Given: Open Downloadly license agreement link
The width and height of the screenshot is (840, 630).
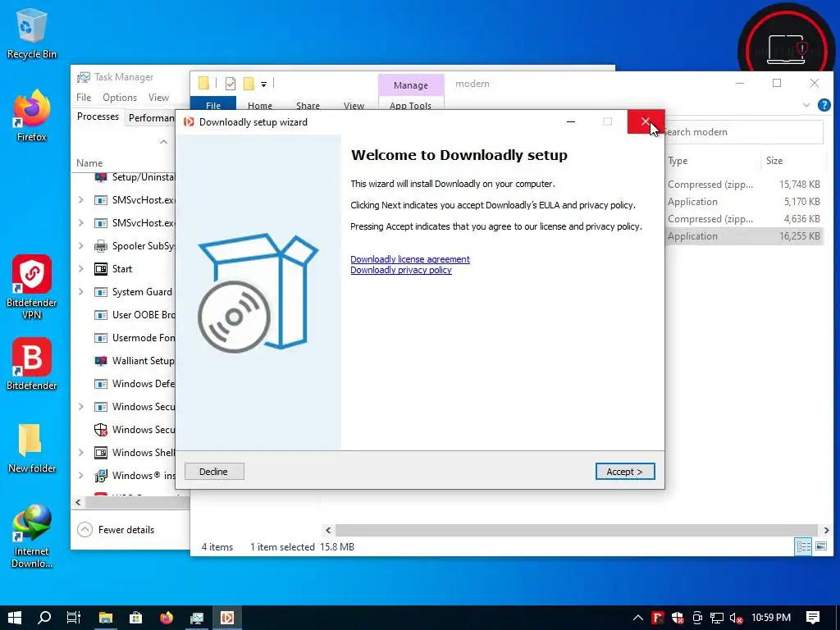Looking at the screenshot, I should click(410, 259).
